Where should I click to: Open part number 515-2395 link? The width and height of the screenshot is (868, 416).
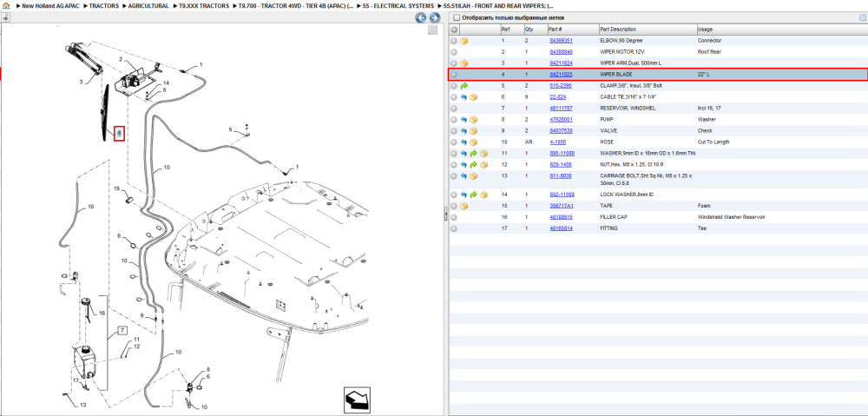(x=560, y=86)
